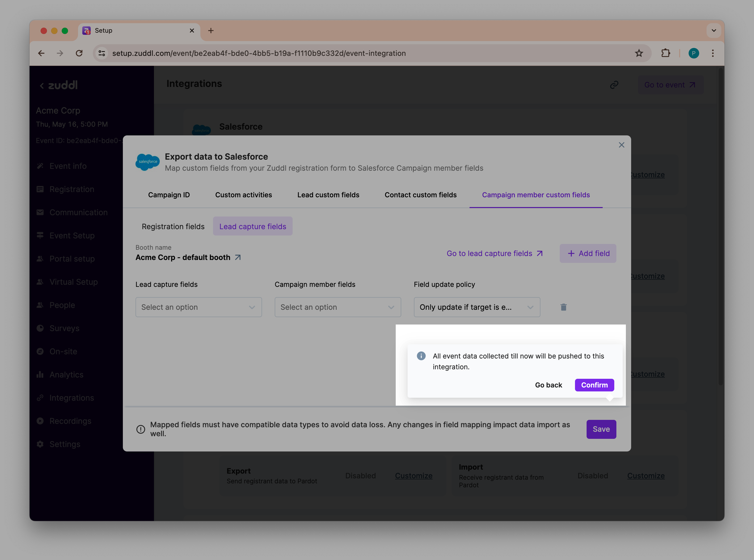Reload the page
This screenshot has height=560, width=754.
[x=79, y=53]
